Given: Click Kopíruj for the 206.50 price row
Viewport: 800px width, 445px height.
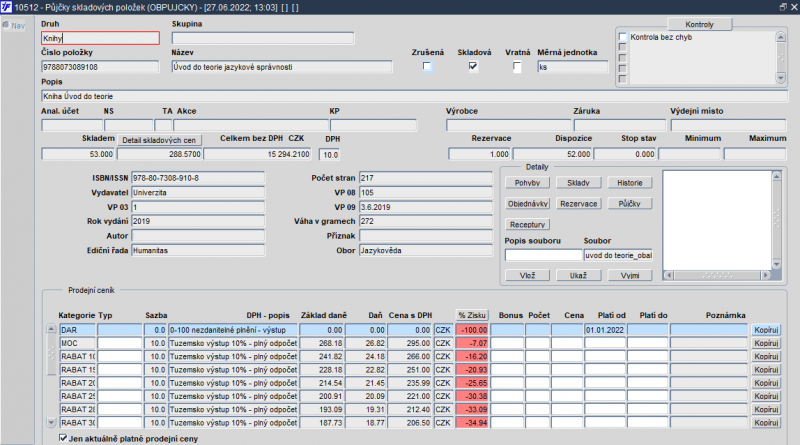Looking at the screenshot, I should coord(766,423).
